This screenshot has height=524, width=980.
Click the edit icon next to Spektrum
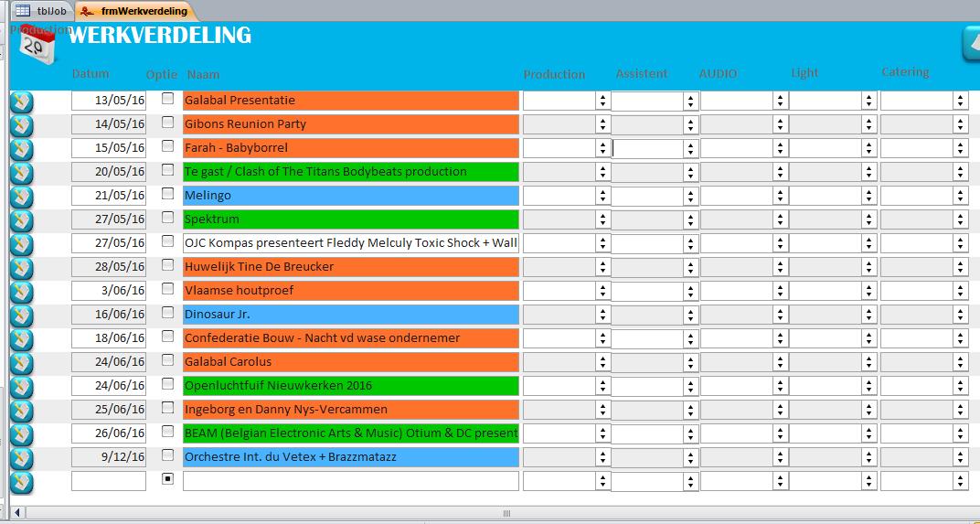point(21,220)
